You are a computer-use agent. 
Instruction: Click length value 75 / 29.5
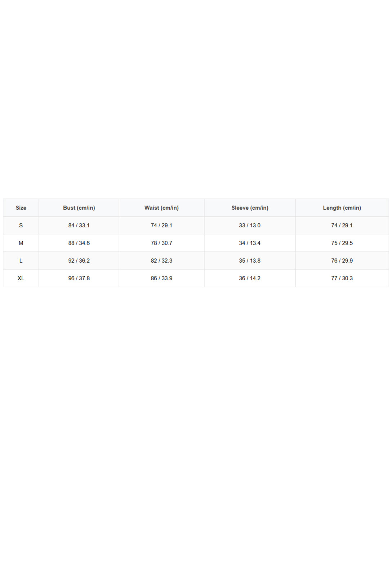342,243
